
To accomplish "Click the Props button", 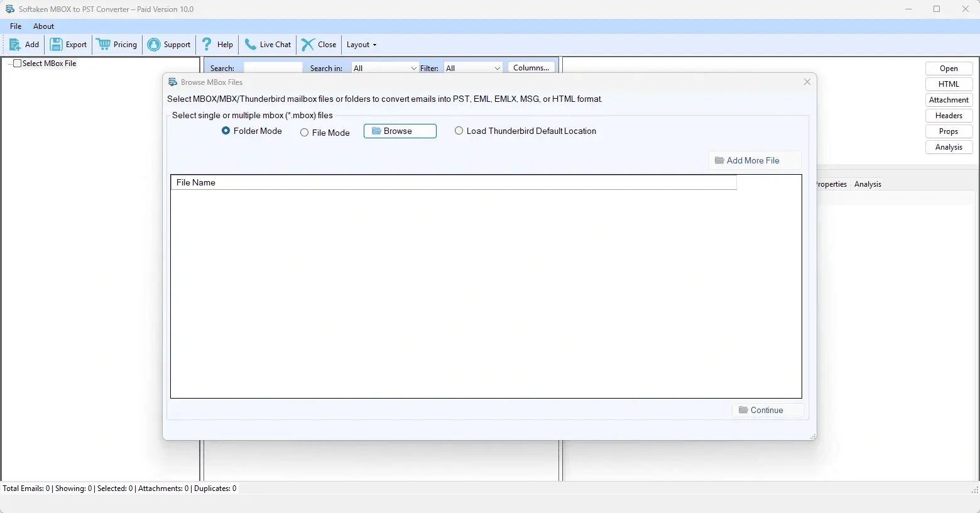I will [949, 131].
